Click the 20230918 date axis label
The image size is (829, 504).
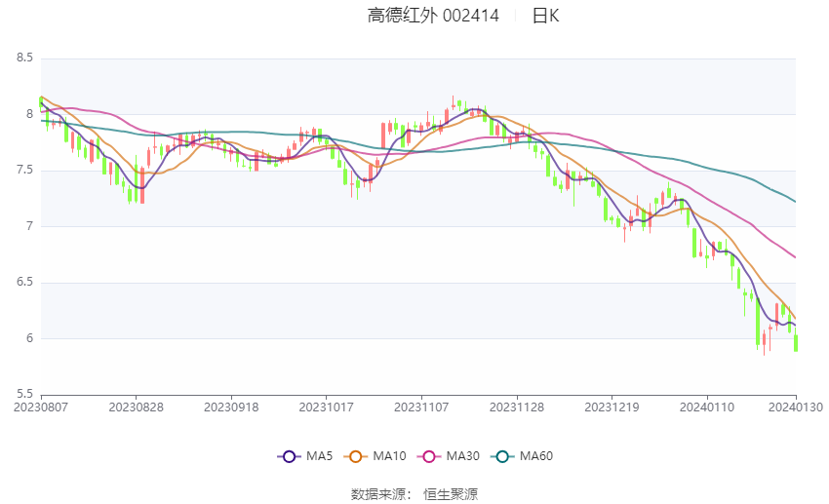[x=230, y=406]
